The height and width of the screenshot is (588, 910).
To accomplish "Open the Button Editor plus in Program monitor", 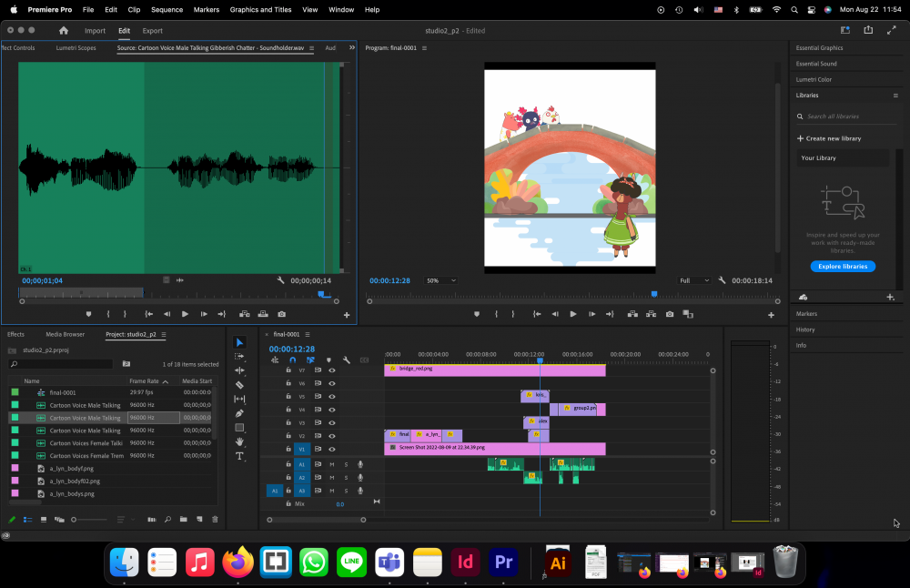I will [x=772, y=315].
